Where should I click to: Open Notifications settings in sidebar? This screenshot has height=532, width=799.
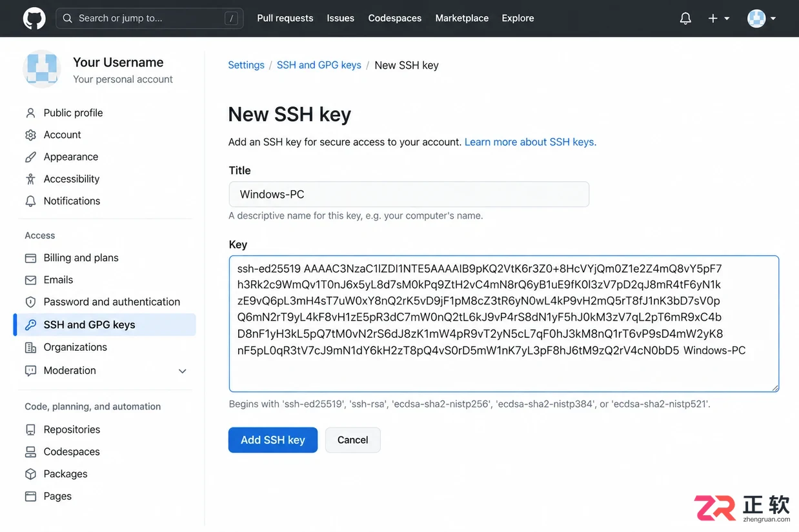coord(72,201)
